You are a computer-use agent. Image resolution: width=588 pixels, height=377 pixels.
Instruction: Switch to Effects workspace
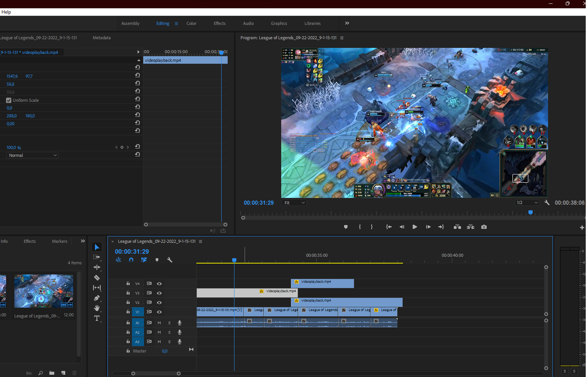[220, 23]
